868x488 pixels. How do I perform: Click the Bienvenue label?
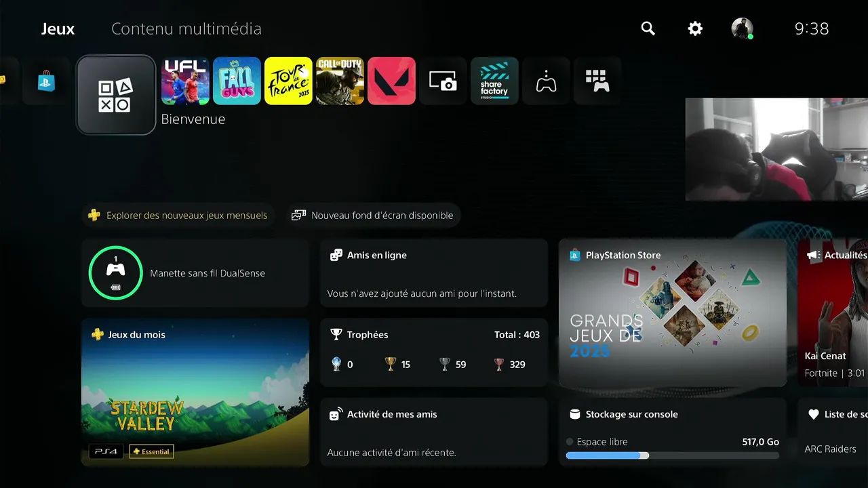(x=193, y=119)
